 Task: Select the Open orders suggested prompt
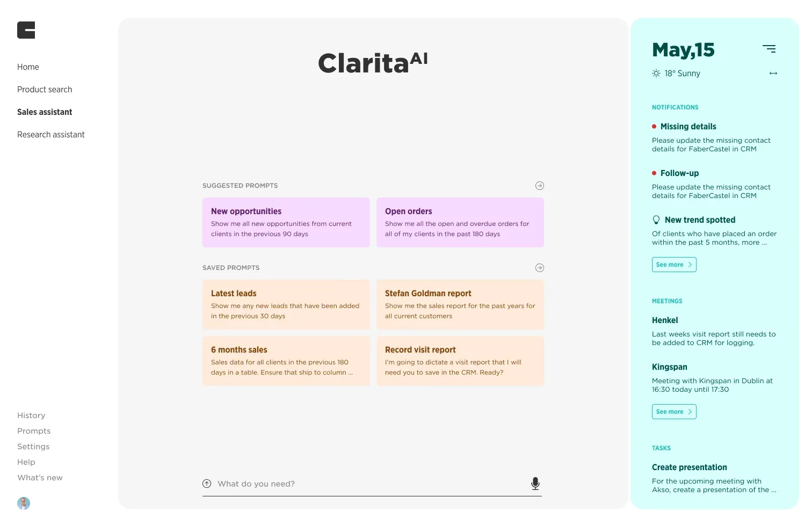460,222
